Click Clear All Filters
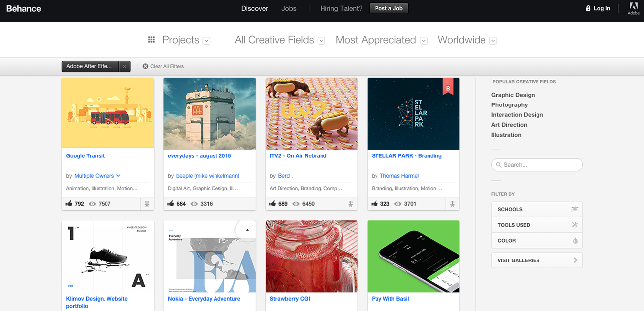Image resolution: width=644 pixels, height=311 pixels. point(167,66)
